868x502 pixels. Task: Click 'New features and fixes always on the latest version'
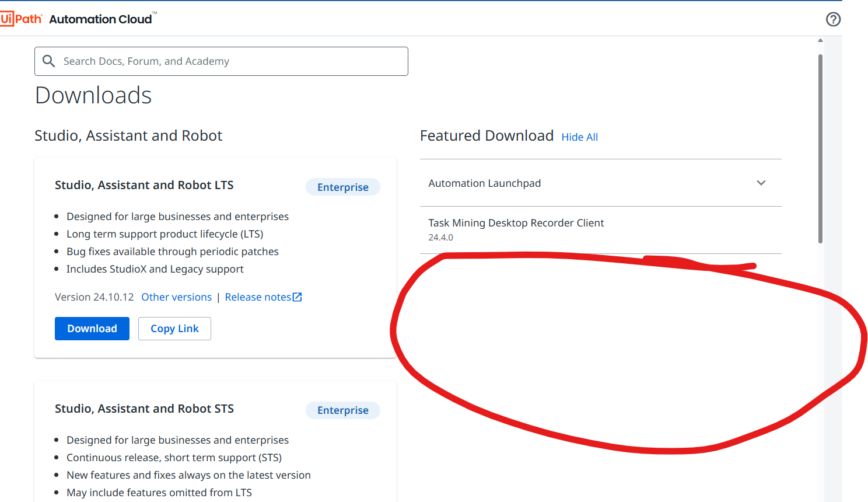(x=188, y=475)
